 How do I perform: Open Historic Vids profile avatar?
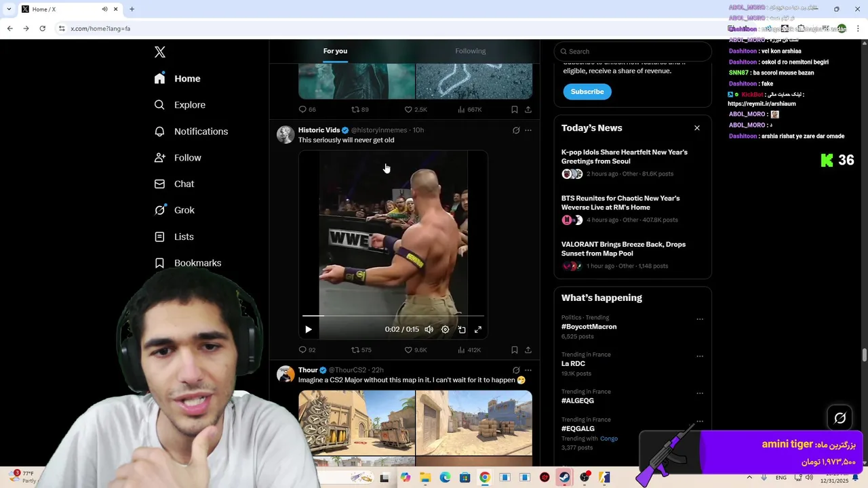pos(285,134)
